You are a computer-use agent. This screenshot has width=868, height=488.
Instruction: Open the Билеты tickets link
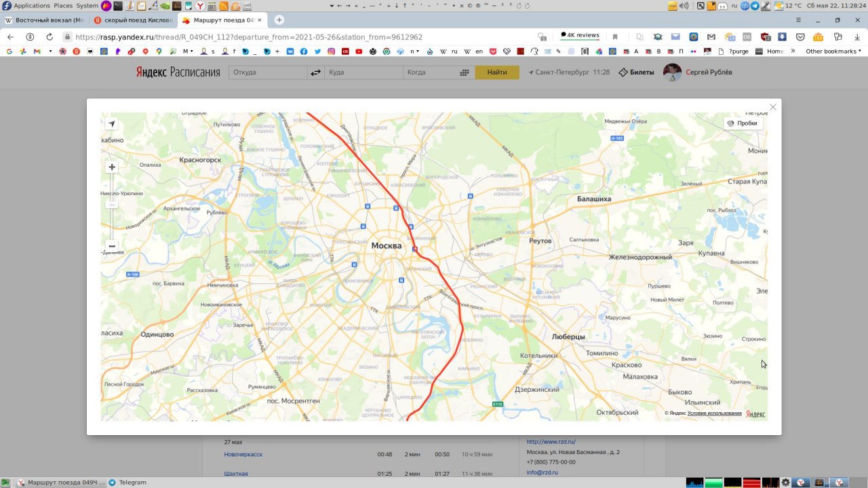tap(637, 73)
